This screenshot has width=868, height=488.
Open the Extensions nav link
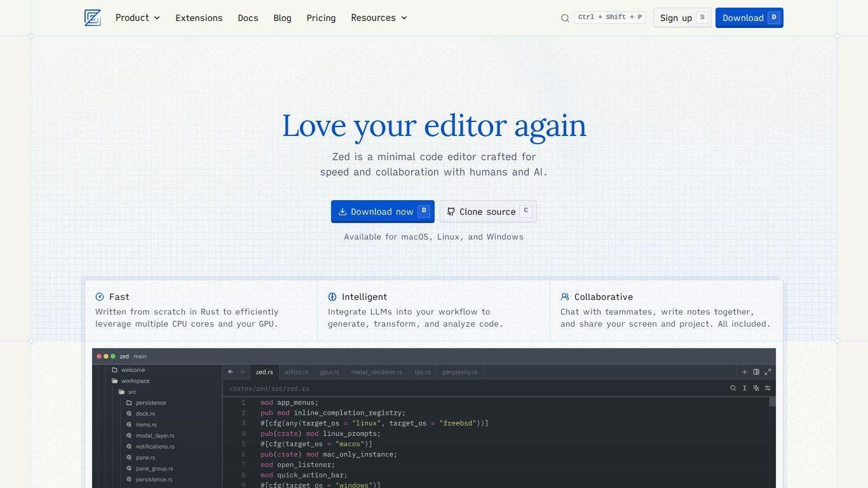(x=199, y=18)
